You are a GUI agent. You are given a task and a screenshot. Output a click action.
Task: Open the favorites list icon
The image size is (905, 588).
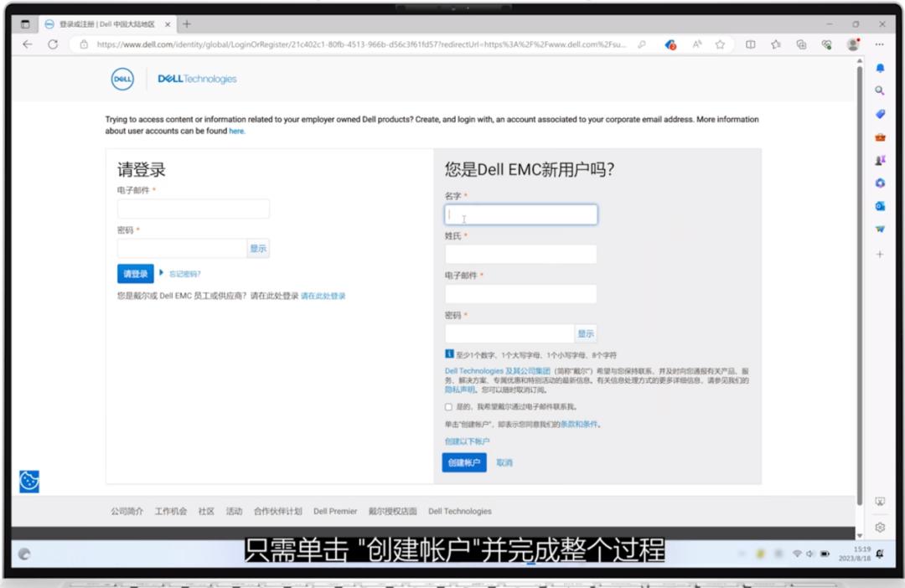pyautogui.click(x=776, y=44)
